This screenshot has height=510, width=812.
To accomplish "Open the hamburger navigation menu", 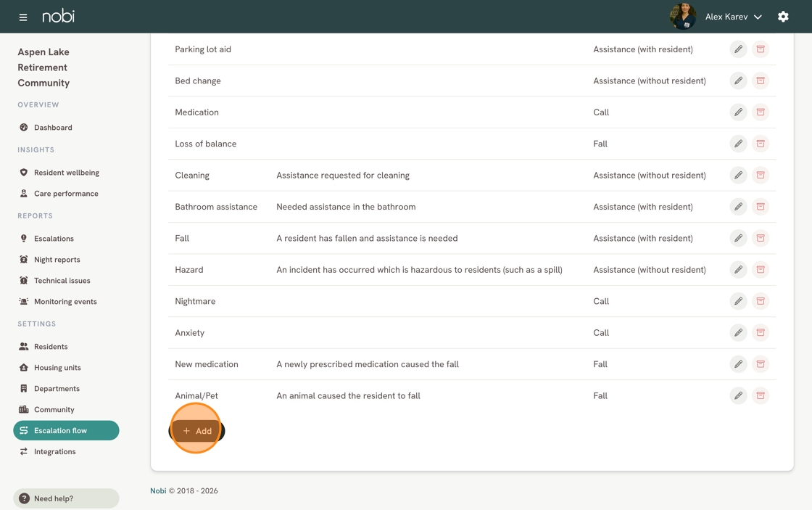I will point(22,17).
